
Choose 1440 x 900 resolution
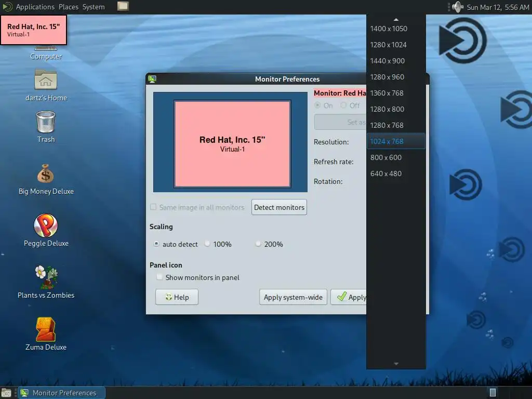coord(396,61)
